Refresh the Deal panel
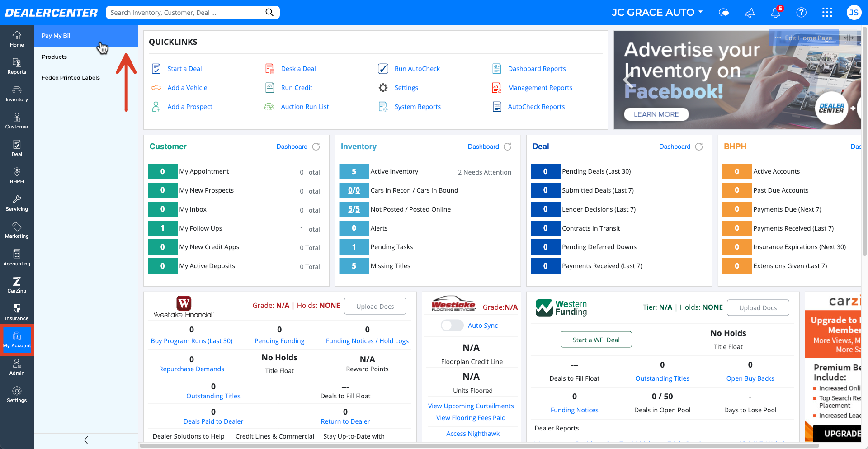This screenshot has width=868, height=449. tap(699, 147)
